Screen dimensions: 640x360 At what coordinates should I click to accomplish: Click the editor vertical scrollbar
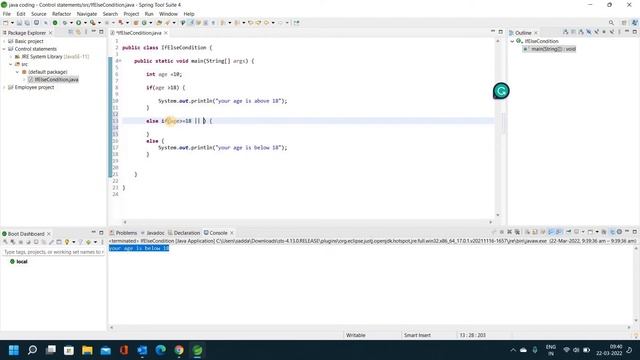498,127
